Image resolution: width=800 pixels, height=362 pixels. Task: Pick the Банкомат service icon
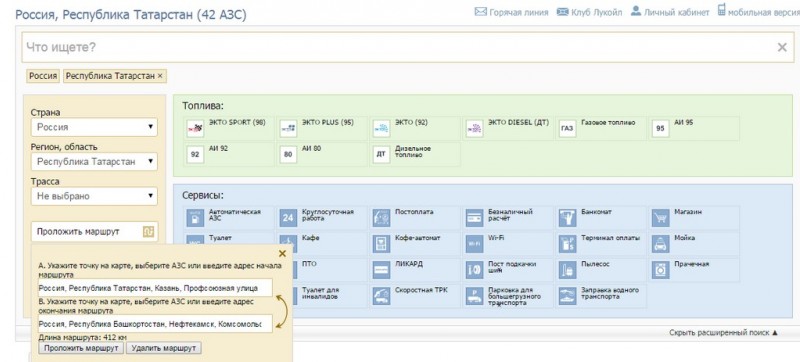567,218
